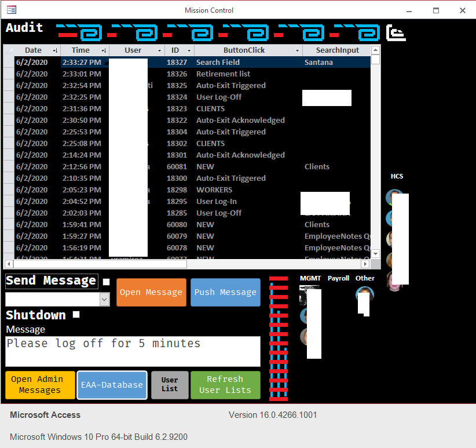Click into the Message text box

point(133,351)
